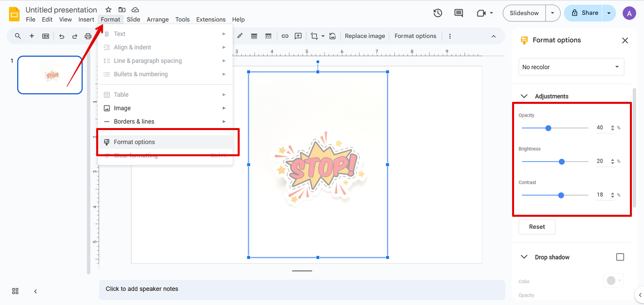This screenshot has width=644, height=305.
Task: Open the account avatar A
Action: 629,13
